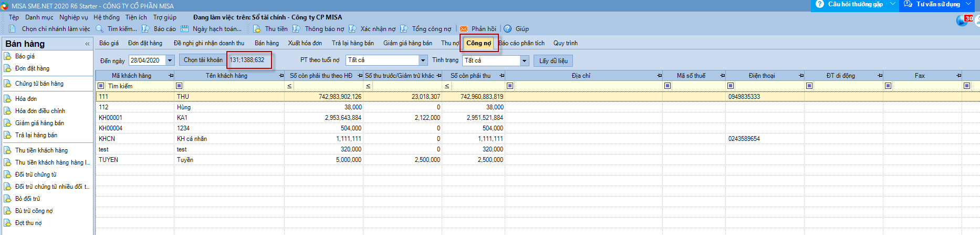Click the Hóa đơn điều chỉnh sidebar icon
Viewport: 980px width, 235px height.
coord(8,111)
